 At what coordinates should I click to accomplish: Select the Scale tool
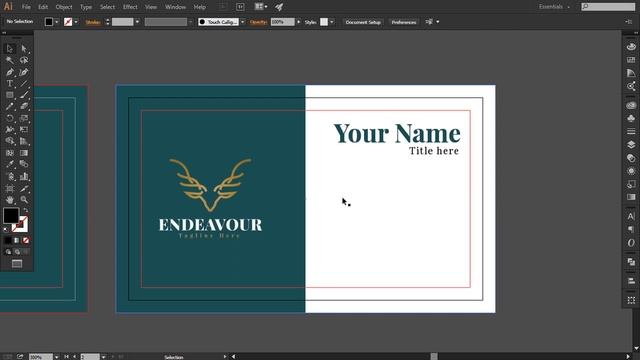point(24,118)
